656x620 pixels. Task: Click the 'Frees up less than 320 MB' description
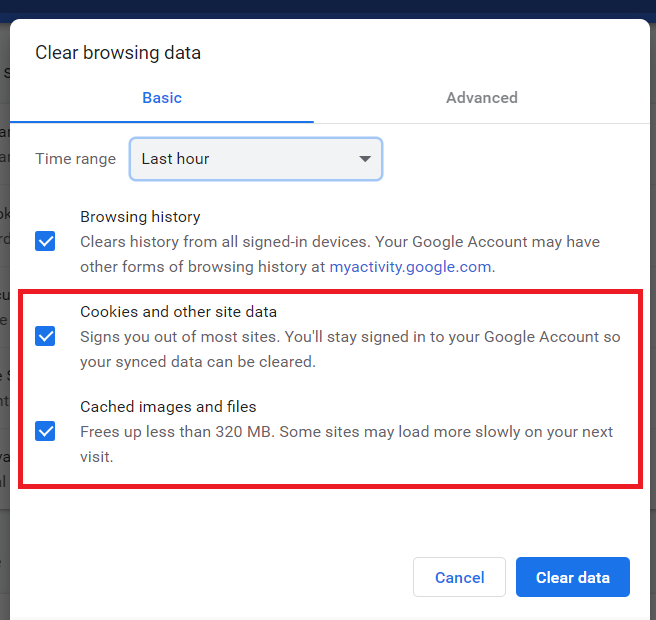(346, 444)
